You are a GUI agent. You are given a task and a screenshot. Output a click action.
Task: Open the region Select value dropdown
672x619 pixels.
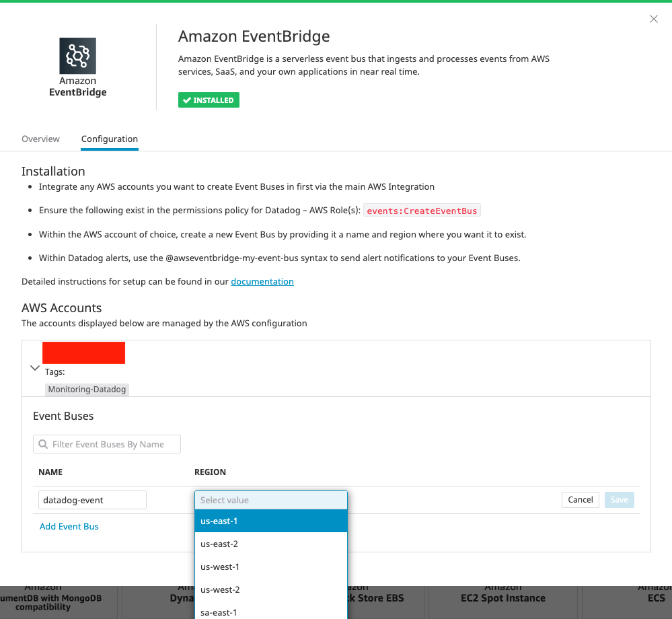(270, 500)
